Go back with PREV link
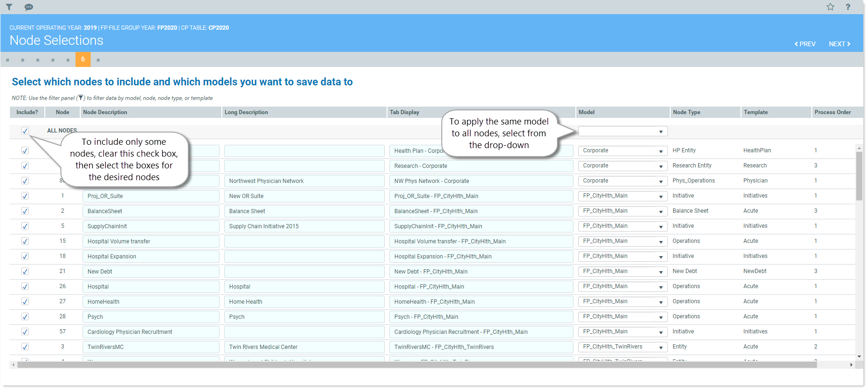This screenshot has height=390, width=868. pyautogui.click(x=805, y=44)
